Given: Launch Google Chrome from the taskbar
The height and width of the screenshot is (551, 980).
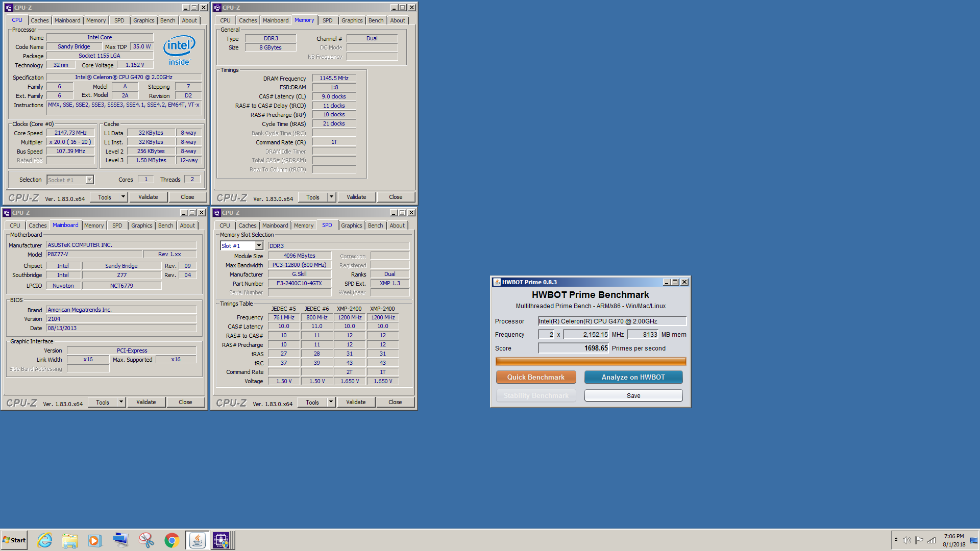Looking at the screenshot, I should (171, 540).
